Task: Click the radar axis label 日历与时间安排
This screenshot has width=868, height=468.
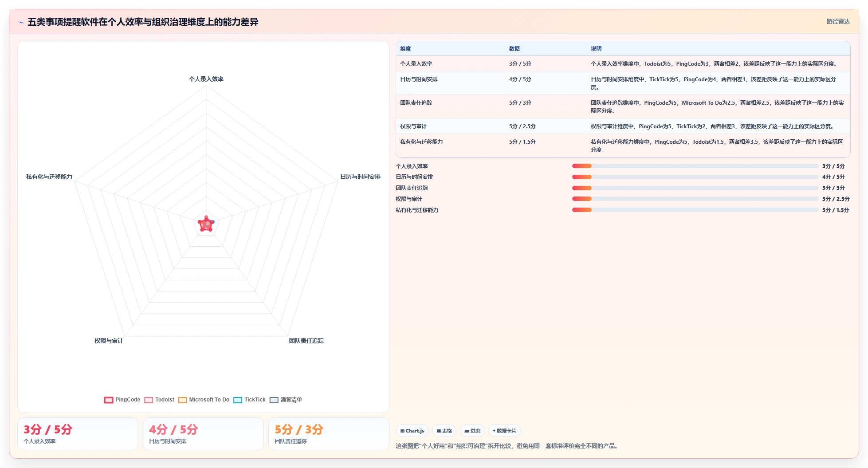Action: click(x=360, y=177)
